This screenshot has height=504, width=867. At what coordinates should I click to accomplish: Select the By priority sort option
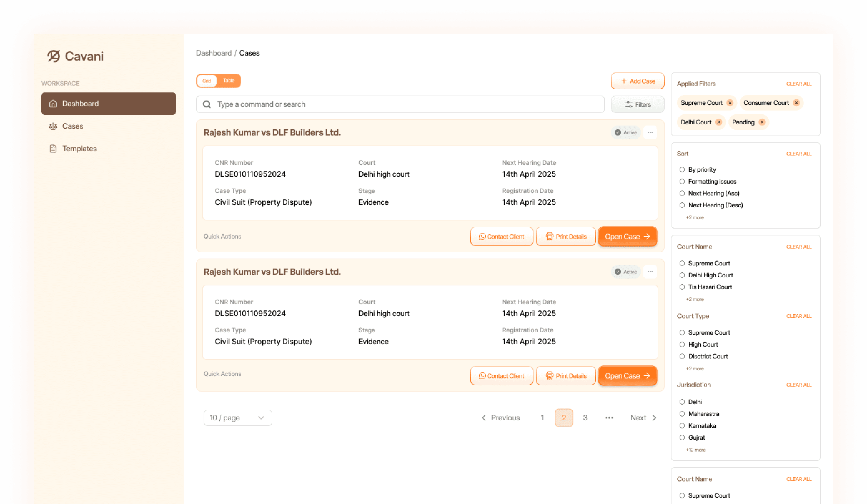[682, 170]
